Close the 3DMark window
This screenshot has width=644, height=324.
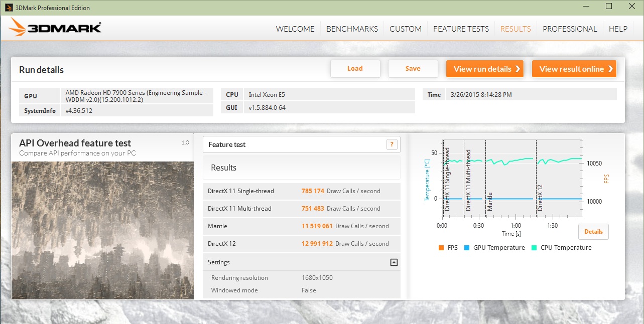tap(631, 7)
